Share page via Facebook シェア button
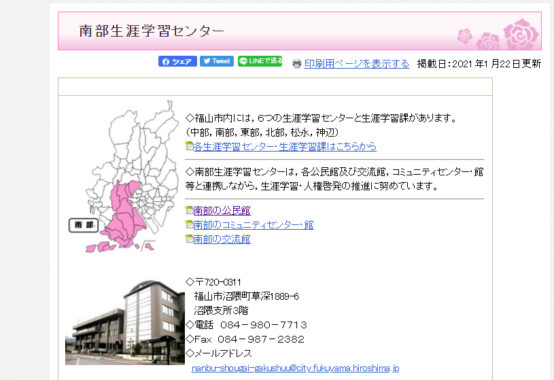 [x=177, y=61]
